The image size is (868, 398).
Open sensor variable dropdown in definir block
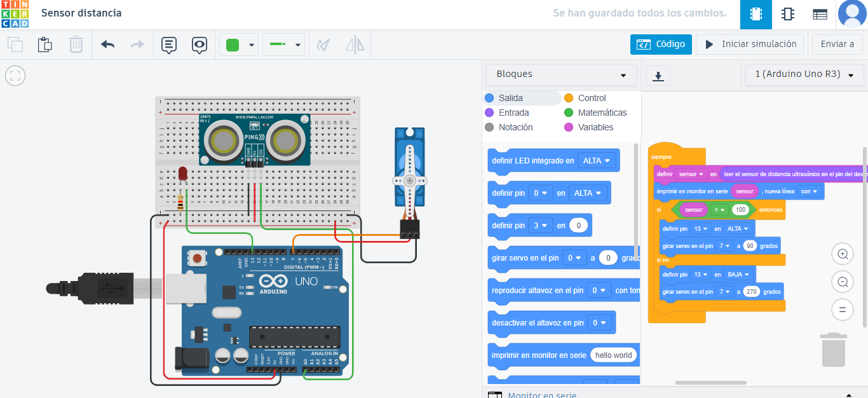691,174
